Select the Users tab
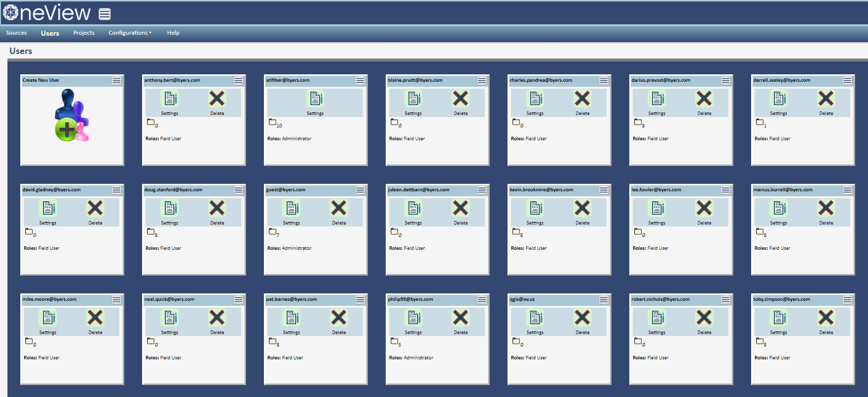This screenshot has width=868, height=397. tap(50, 33)
